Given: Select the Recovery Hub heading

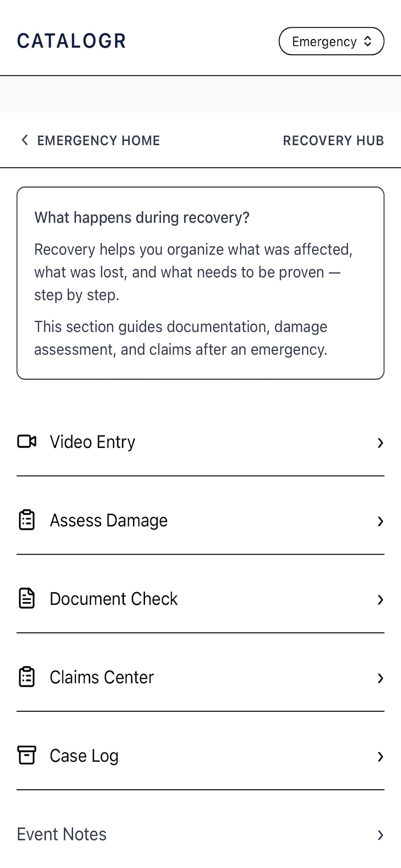Looking at the screenshot, I should 333,140.
